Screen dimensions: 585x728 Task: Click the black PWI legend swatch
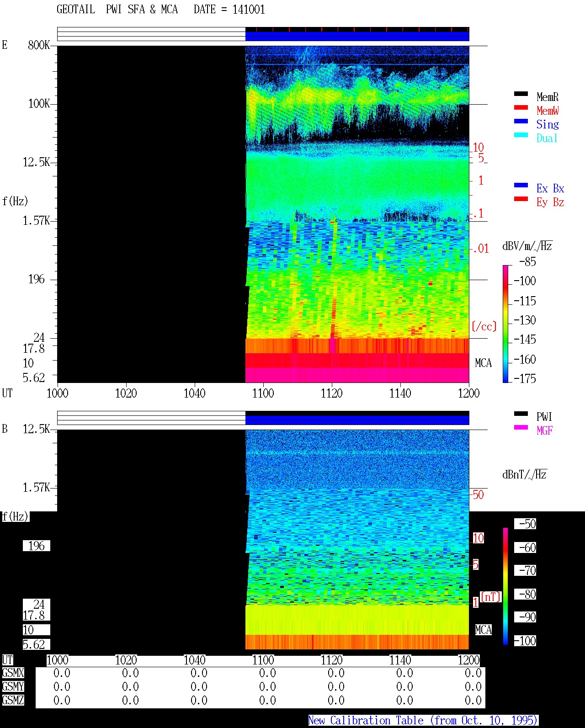tap(521, 414)
